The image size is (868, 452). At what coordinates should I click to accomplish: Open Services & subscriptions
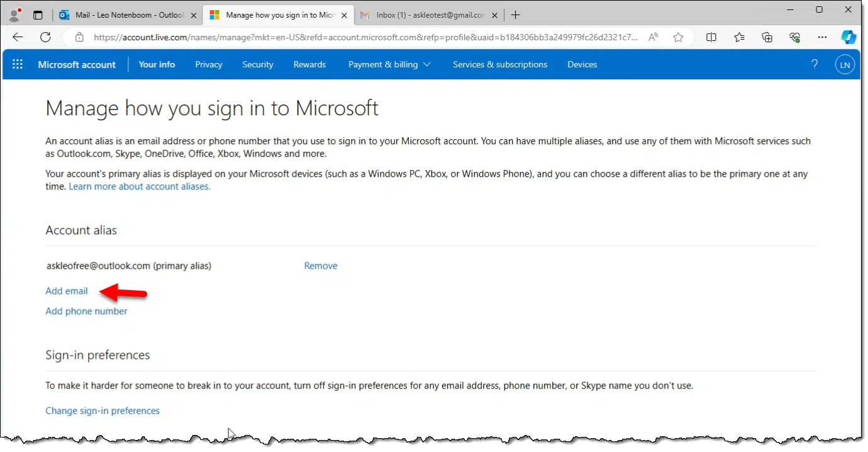pos(500,64)
